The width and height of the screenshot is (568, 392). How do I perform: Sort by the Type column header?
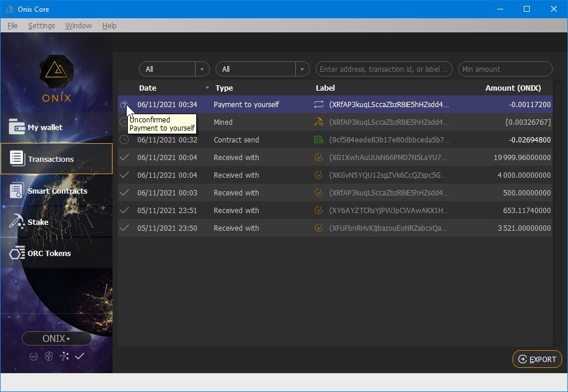[224, 88]
